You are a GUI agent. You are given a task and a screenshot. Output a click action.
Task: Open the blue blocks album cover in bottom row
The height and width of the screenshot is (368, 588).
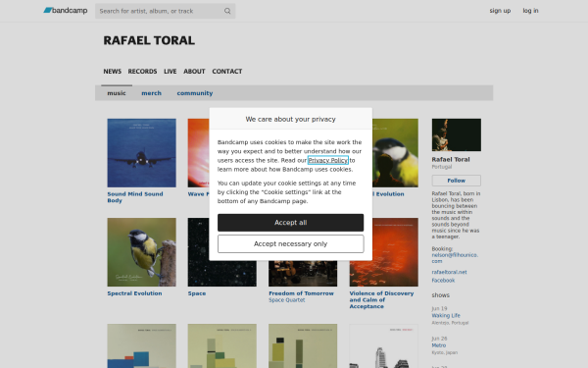(x=141, y=346)
